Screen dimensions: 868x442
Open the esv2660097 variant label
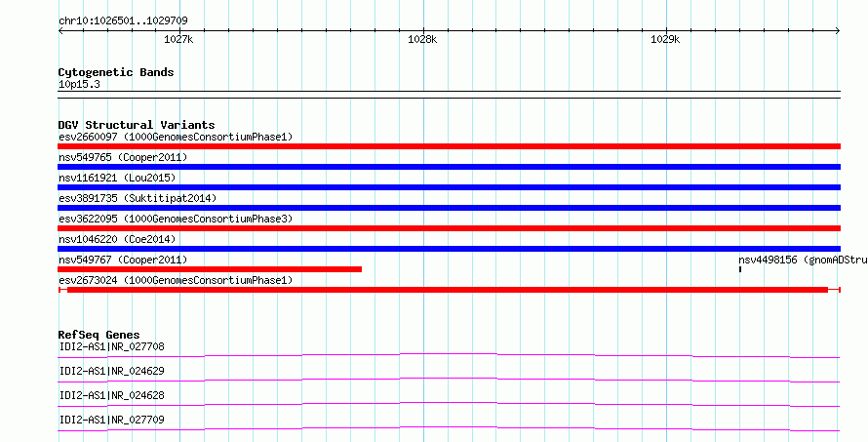point(176,137)
